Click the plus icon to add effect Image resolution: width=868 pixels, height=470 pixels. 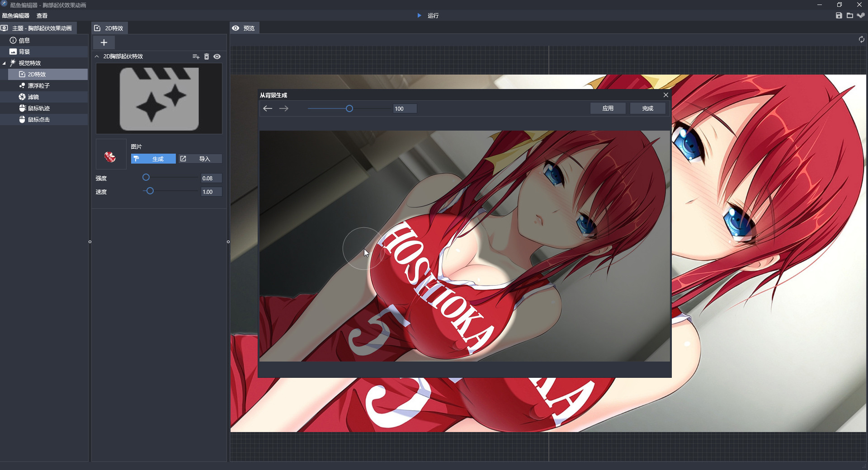tap(104, 42)
